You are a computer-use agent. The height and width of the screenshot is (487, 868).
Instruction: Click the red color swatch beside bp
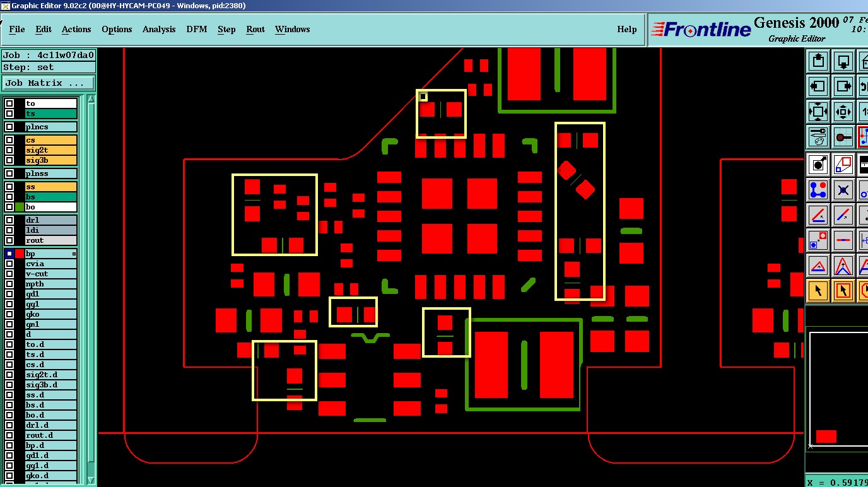pos(20,254)
